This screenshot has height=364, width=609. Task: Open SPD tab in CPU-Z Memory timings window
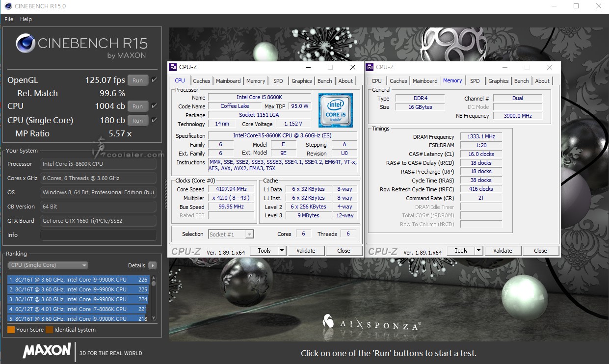(475, 81)
